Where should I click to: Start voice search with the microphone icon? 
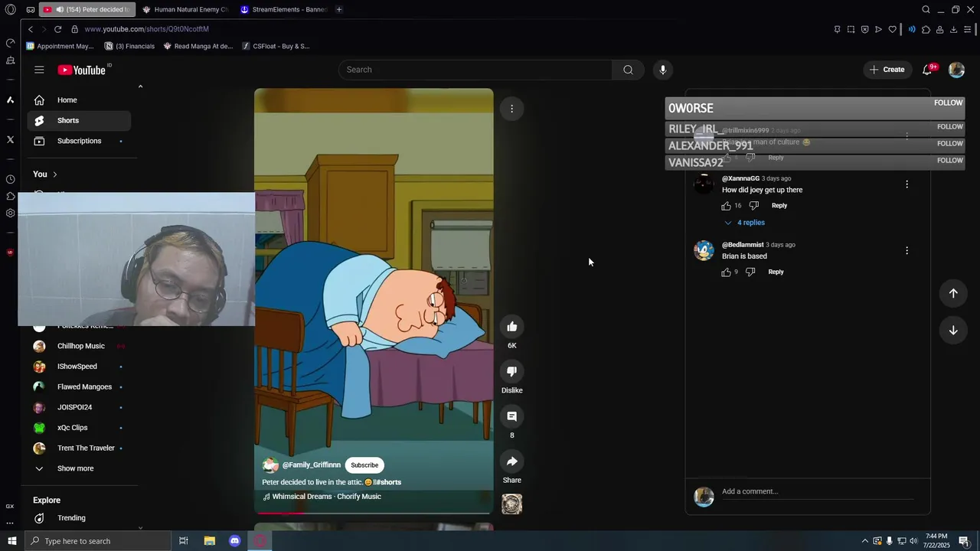pos(663,70)
